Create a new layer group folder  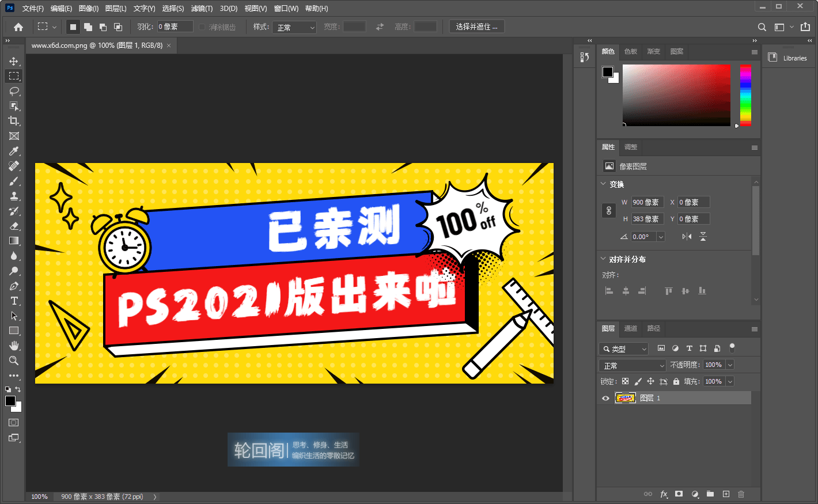tap(710, 494)
